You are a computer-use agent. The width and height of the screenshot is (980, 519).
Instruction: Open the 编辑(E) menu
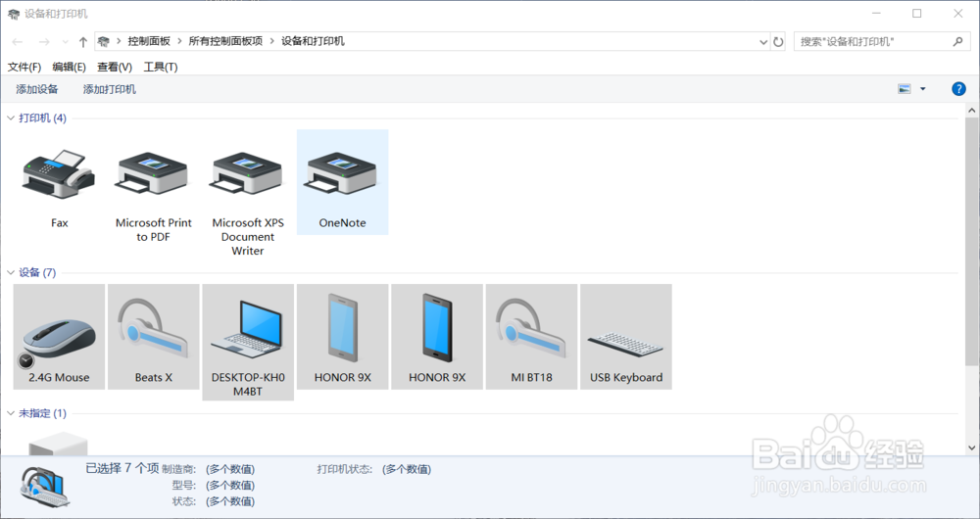pos(69,67)
